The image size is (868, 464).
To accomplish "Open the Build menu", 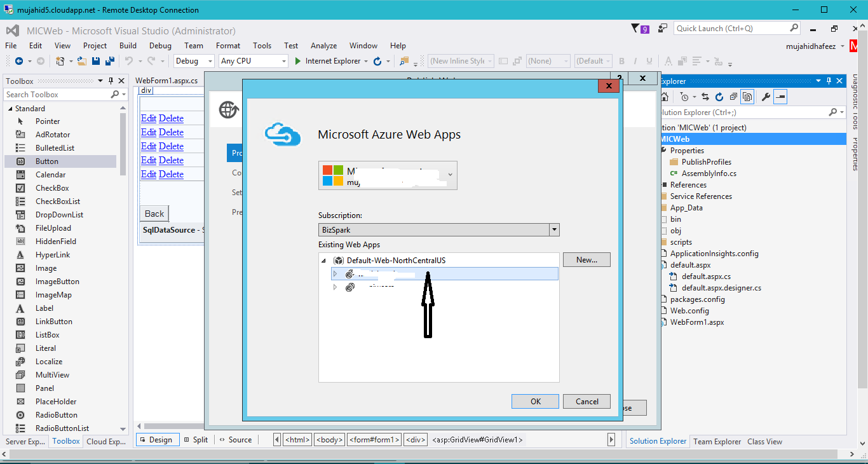I will 128,46.
